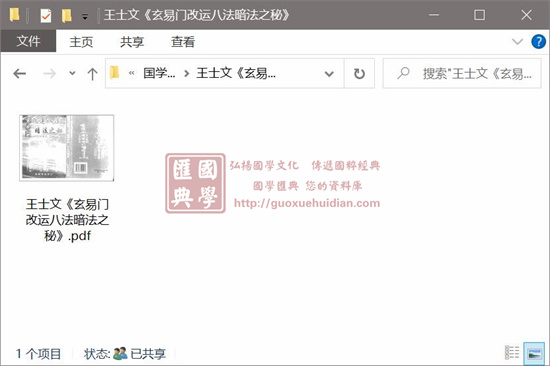Focus the 搜索 search box
This screenshot has height=366, width=550.
pyautogui.click(x=462, y=73)
